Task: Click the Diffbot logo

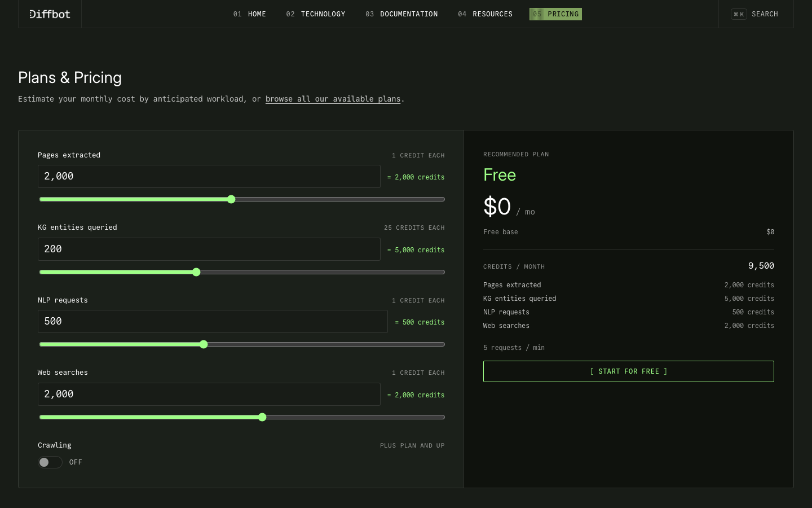Action: [50, 14]
